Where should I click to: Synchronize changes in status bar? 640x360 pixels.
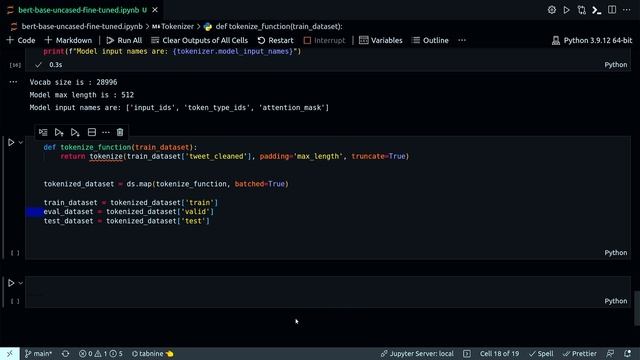65,353
